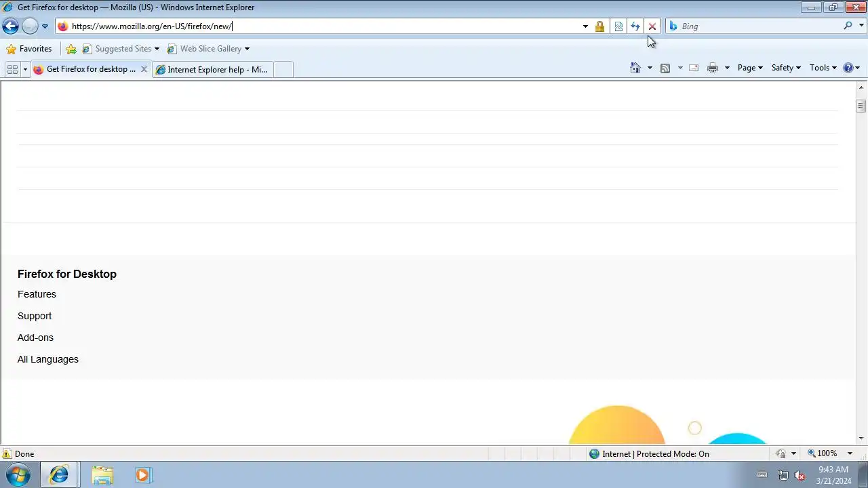Click the Show desktop strip
The height and width of the screenshot is (488, 868).
pos(863,475)
